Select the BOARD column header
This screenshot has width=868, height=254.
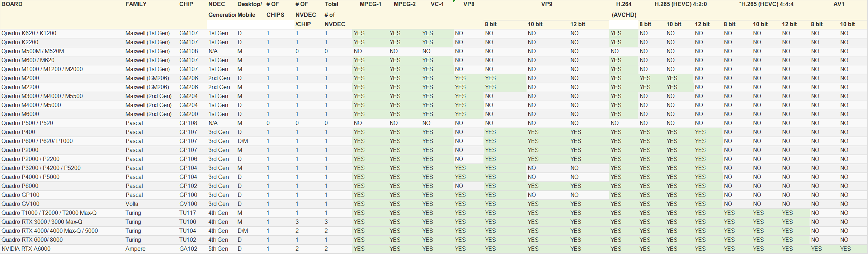pyautogui.click(x=12, y=4)
